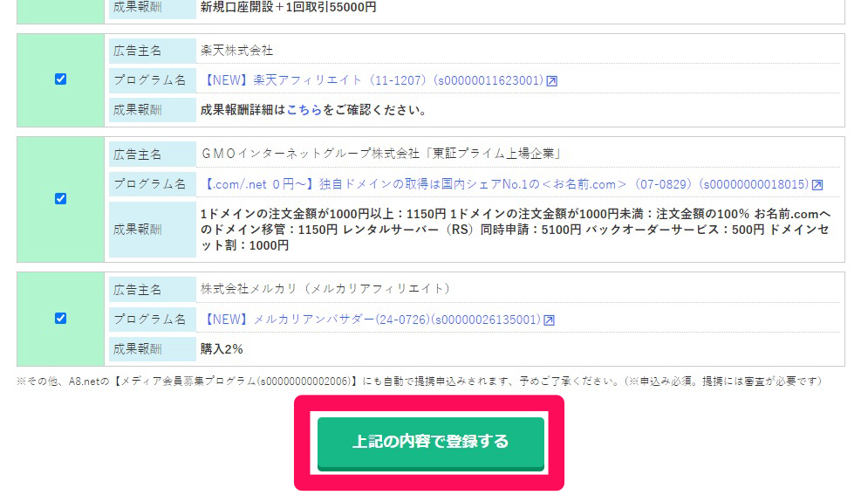Click the 楽天株式会社 advertiser name text
Image resolution: width=868 pixels, height=495 pixels.
(237, 51)
